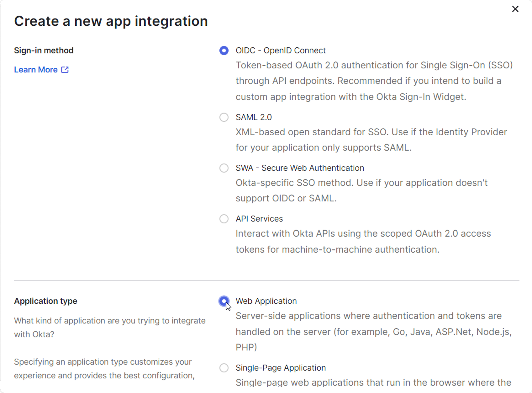Select the OIDC - OpenID Connect radio button
532x393 pixels.
pos(224,51)
